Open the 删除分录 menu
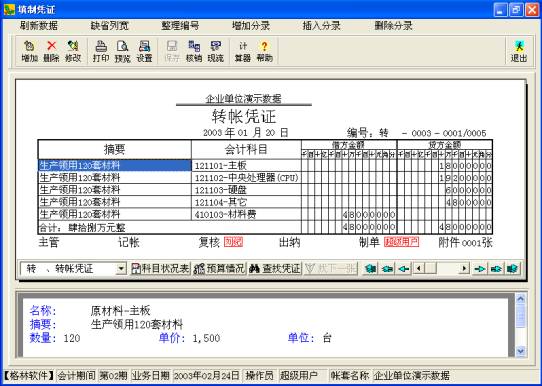 coord(393,26)
